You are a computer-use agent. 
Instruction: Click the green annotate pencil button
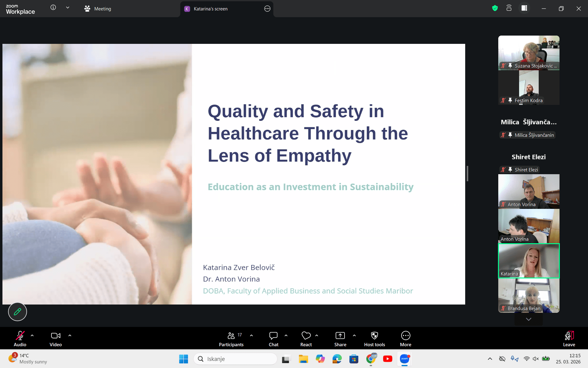point(17,312)
